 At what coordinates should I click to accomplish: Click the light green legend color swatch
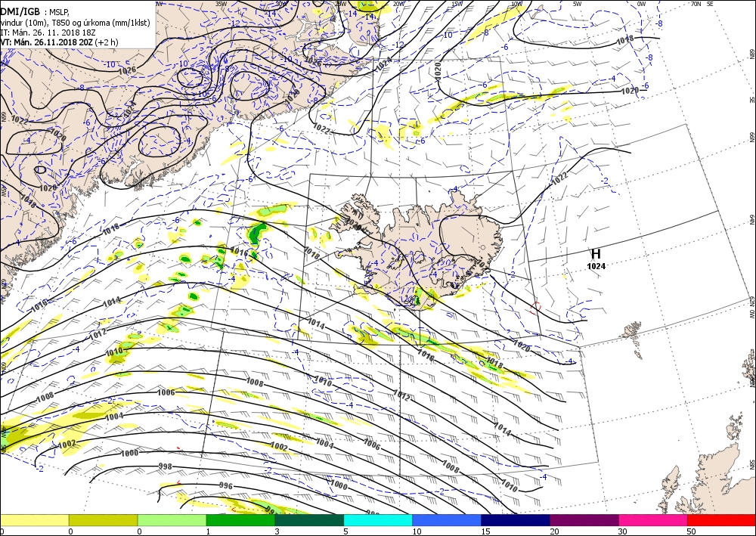pyautogui.click(x=172, y=520)
